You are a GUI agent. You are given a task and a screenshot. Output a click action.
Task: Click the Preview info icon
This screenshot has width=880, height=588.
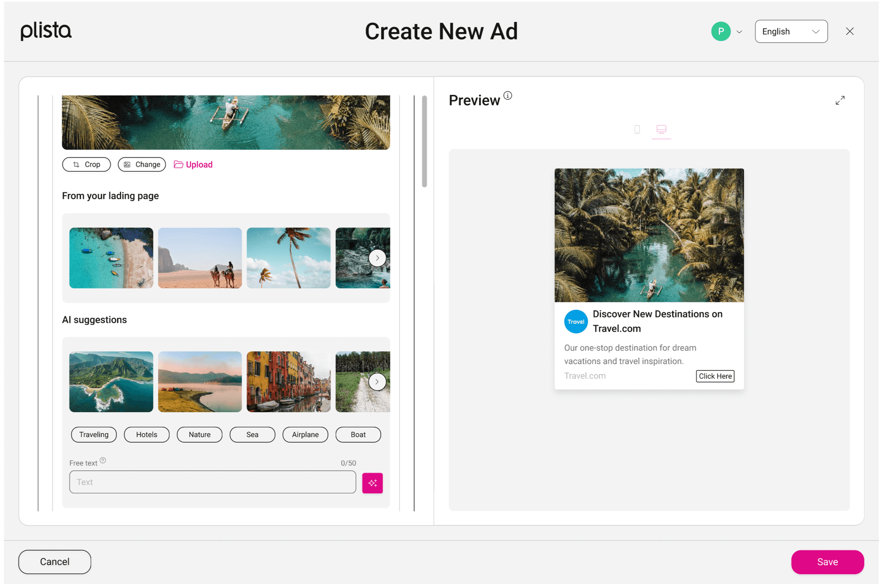point(507,95)
